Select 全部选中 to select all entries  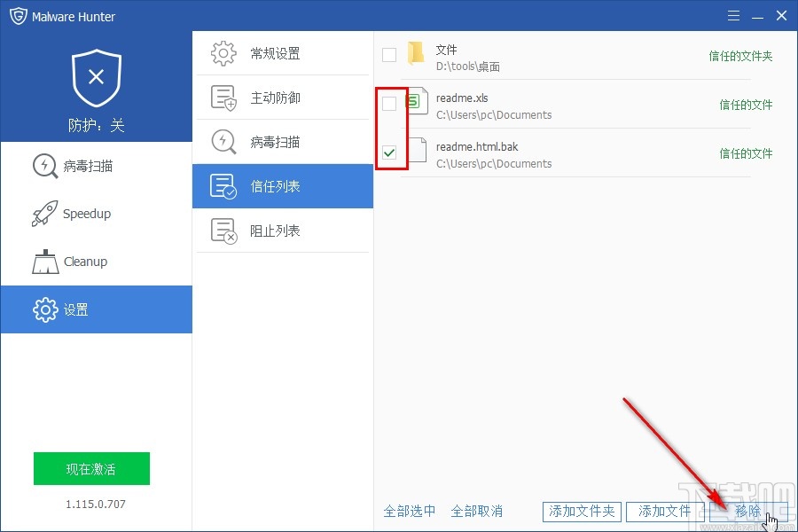(x=411, y=512)
